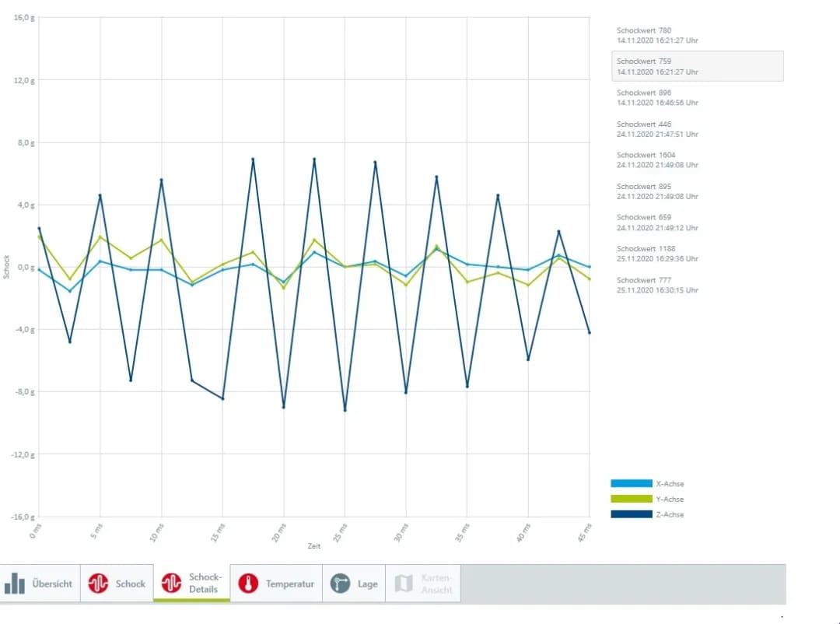Click the Lage position icon
This screenshot has width=840, height=624.
coord(340,584)
